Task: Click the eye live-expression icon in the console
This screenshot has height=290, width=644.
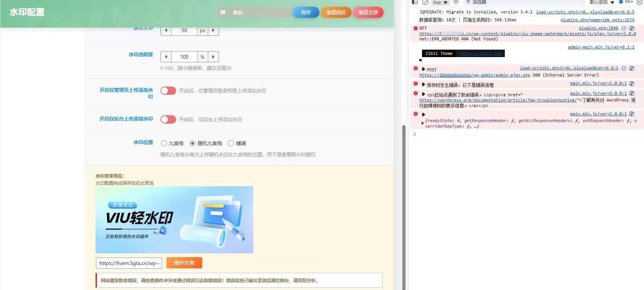Action: pyautogui.click(x=456, y=2)
